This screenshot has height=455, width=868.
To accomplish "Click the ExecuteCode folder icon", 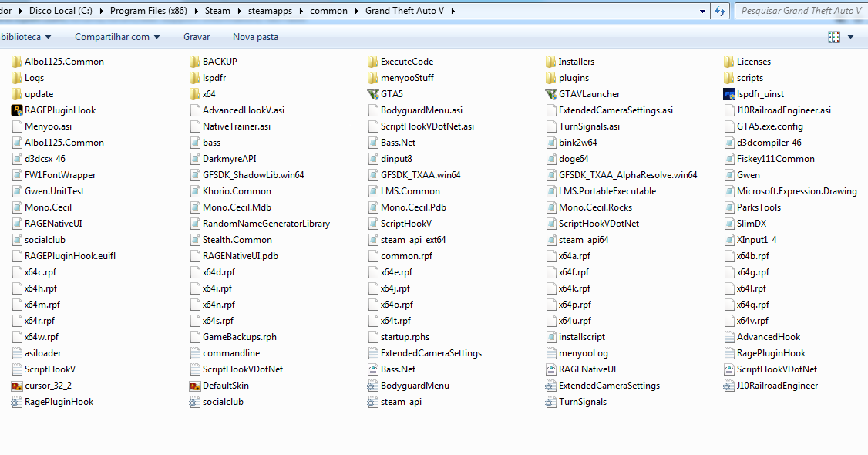I will click(373, 62).
